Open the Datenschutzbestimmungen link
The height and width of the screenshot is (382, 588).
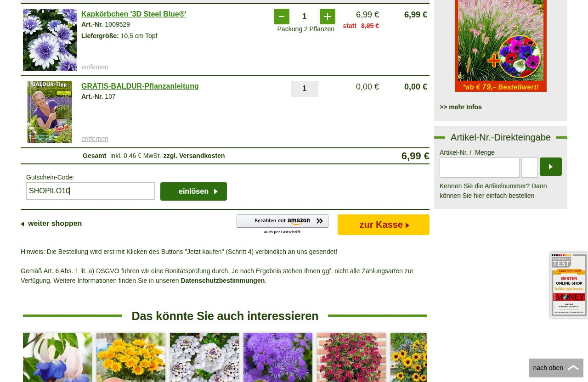click(223, 281)
